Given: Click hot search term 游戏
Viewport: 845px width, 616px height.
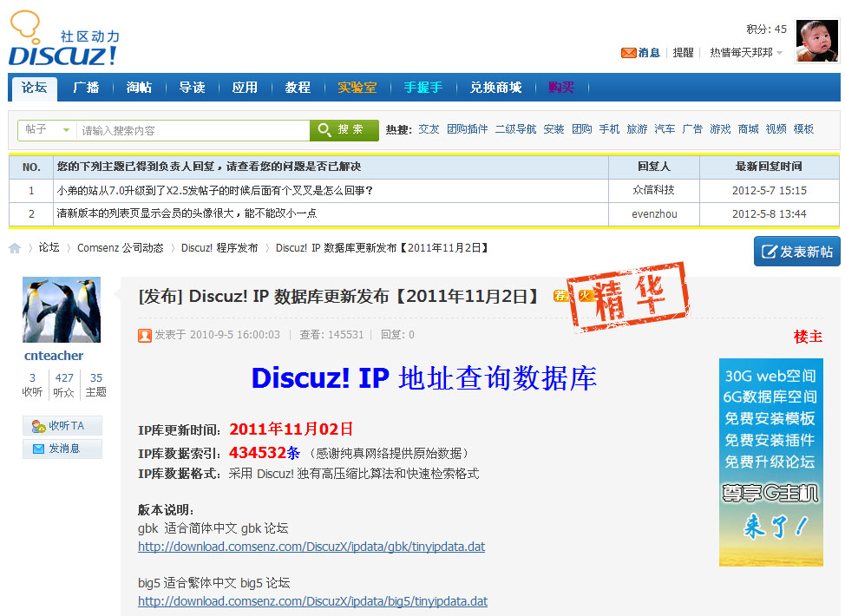Looking at the screenshot, I should (x=720, y=129).
